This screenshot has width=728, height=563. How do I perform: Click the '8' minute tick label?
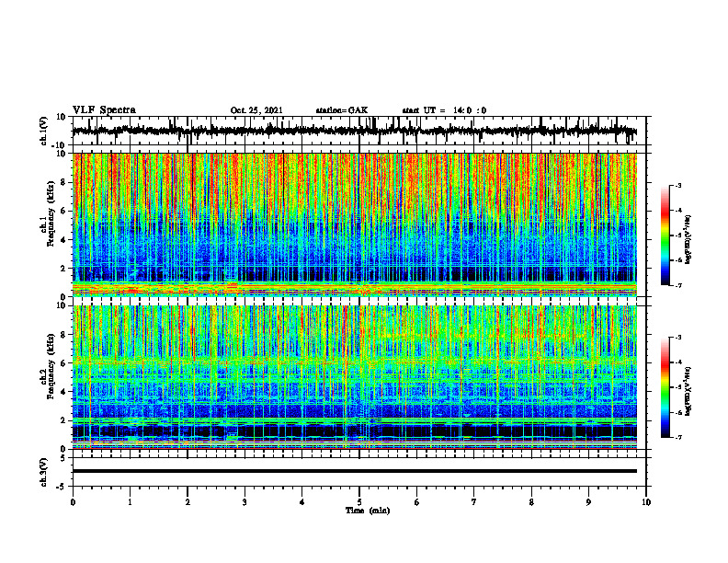click(531, 502)
